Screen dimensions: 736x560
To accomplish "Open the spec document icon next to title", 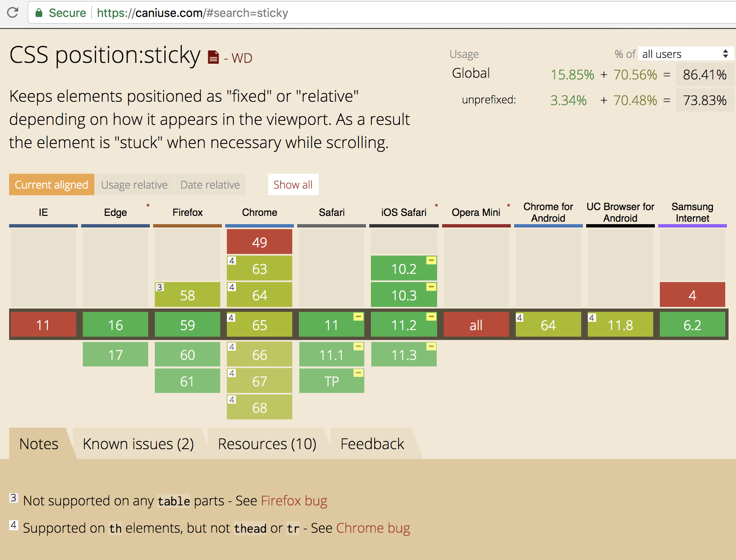I will [212, 57].
